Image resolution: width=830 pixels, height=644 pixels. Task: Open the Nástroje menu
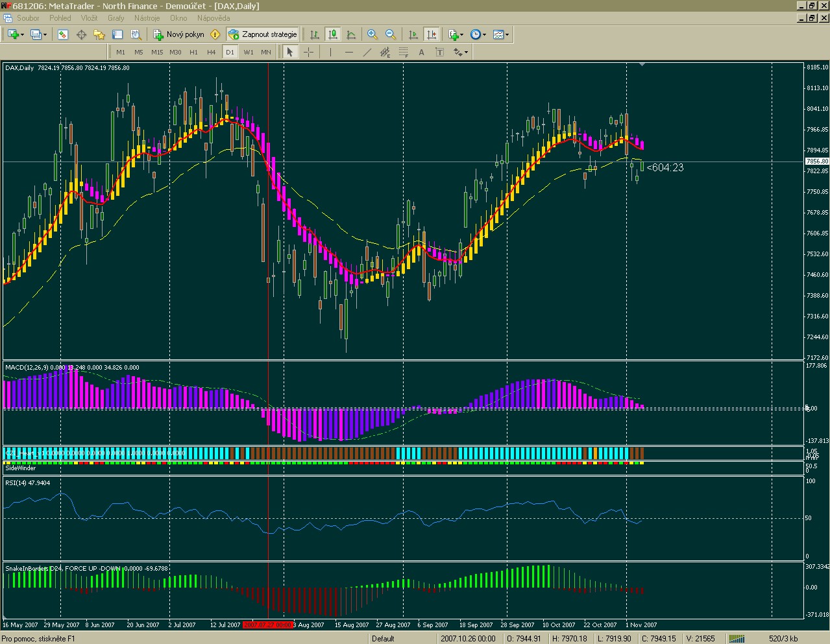pyautogui.click(x=147, y=18)
